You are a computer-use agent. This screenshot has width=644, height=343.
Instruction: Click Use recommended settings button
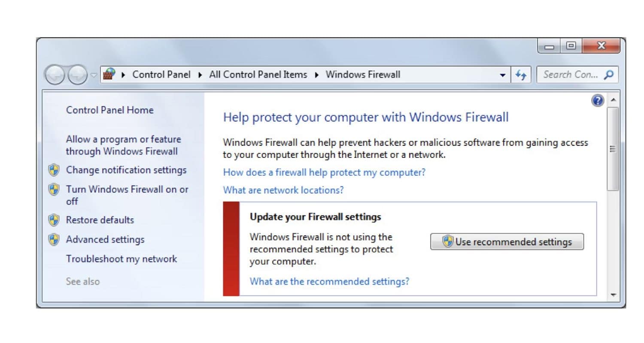tap(507, 241)
